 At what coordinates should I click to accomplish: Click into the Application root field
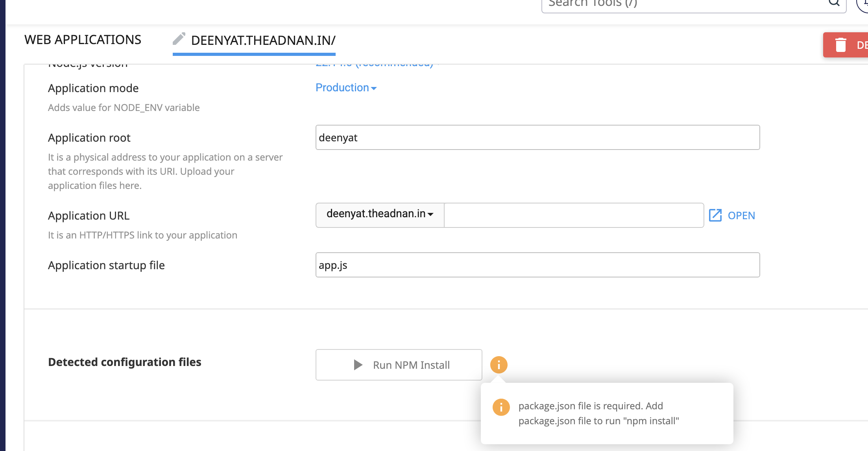(537, 137)
